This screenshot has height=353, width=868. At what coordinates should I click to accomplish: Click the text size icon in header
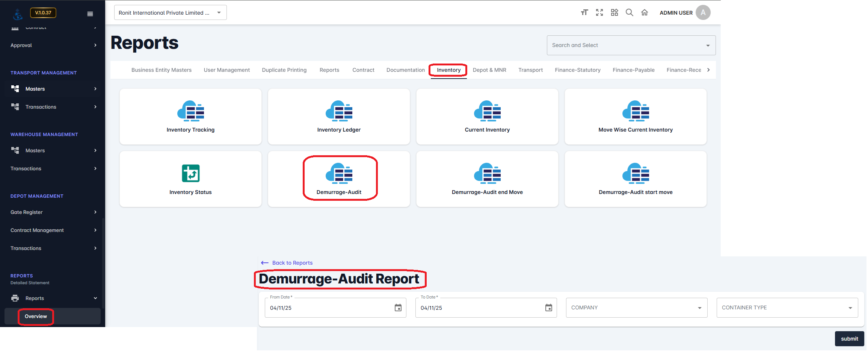tap(584, 13)
